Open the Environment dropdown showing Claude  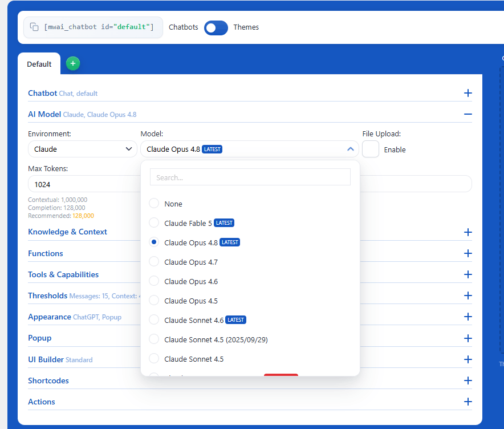tap(83, 149)
